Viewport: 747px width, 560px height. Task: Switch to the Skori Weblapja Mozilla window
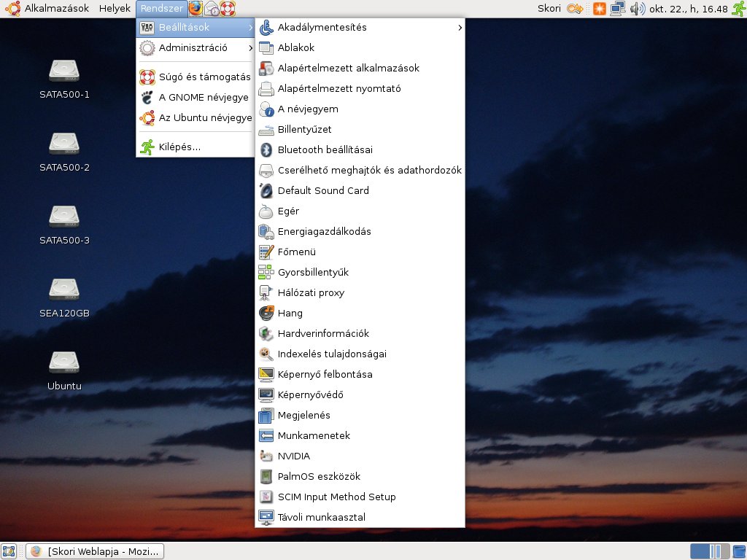click(x=95, y=551)
